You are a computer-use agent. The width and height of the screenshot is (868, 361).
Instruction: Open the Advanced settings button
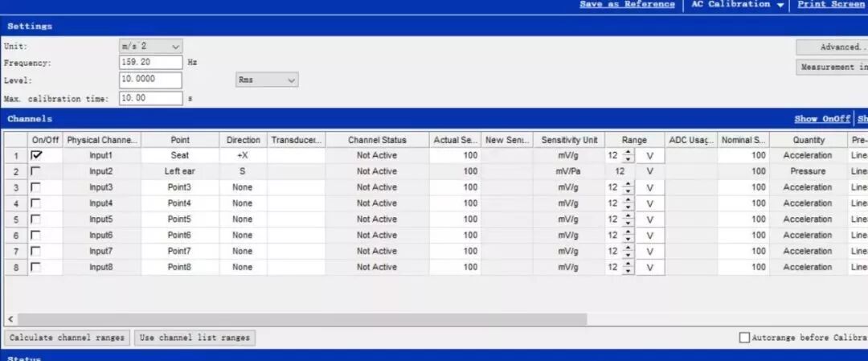click(832, 47)
